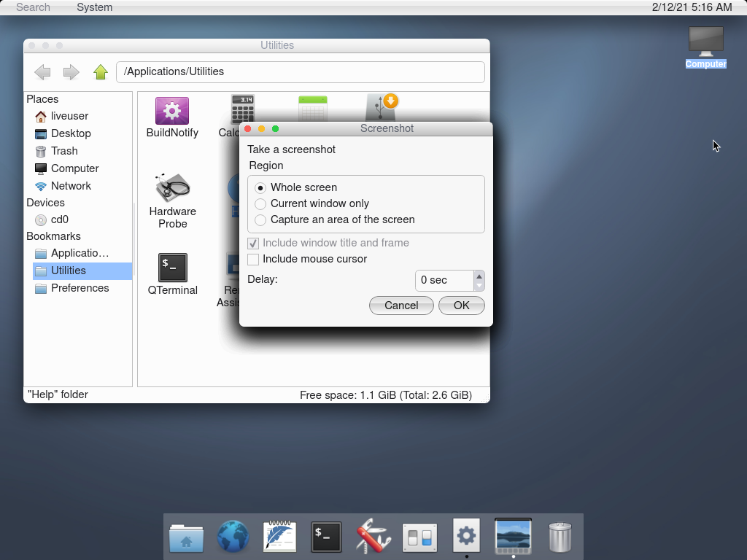Click the back navigation arrow

[42, 72]
